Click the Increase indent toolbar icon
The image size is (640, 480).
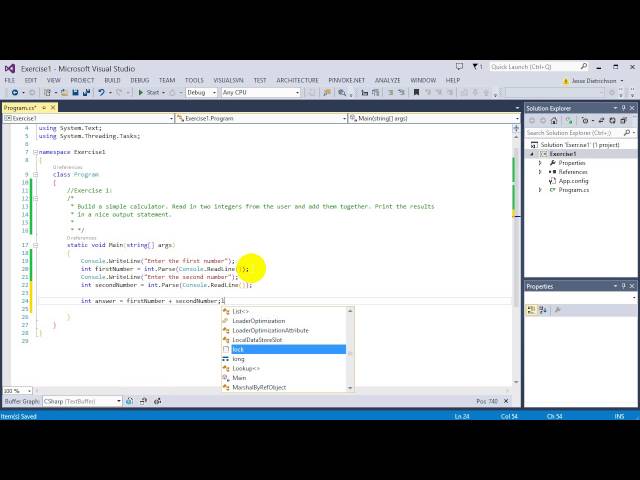376,93
